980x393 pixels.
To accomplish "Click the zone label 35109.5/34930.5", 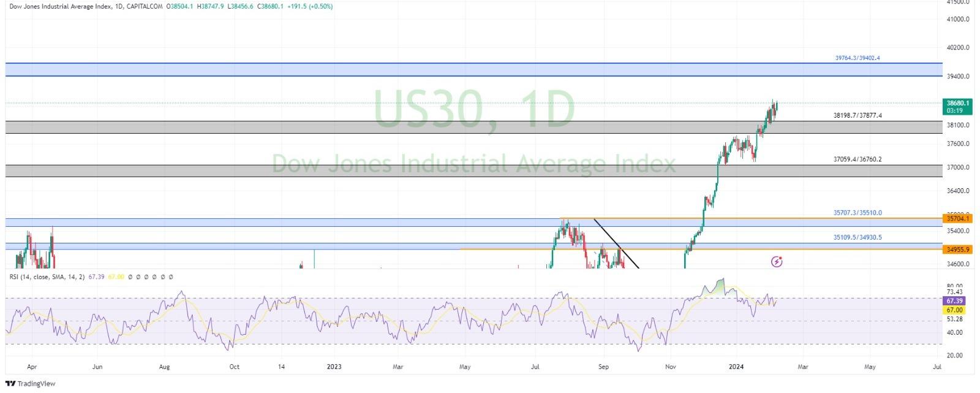I will point(858,237).
